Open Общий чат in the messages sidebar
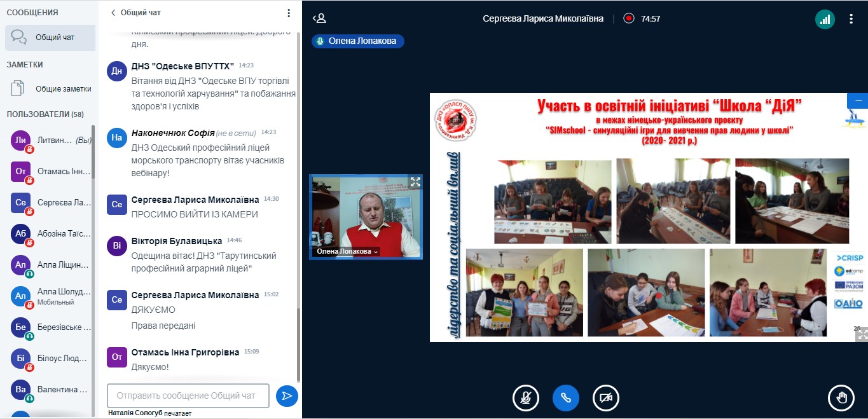 pyautogui.click(x=50, y=38)
